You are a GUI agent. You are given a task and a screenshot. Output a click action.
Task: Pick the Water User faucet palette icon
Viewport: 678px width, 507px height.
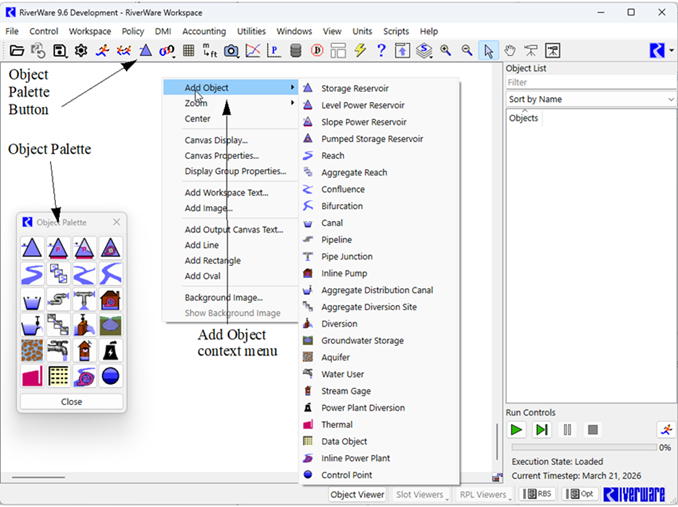coord(58,351)
